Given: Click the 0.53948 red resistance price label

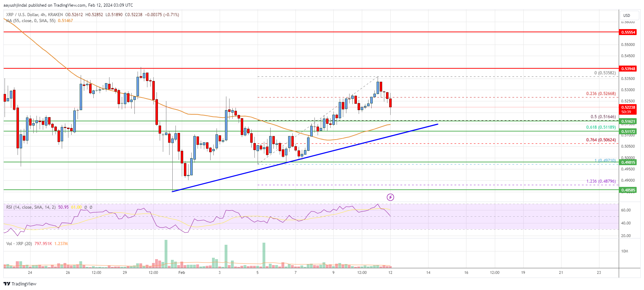Looking at the screenshot, I should pos(628,69).
